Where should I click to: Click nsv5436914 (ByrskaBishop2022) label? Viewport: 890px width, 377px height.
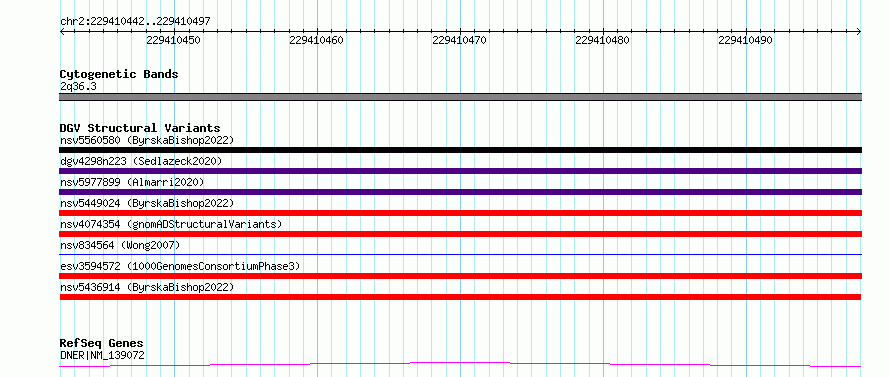[146, 287]
